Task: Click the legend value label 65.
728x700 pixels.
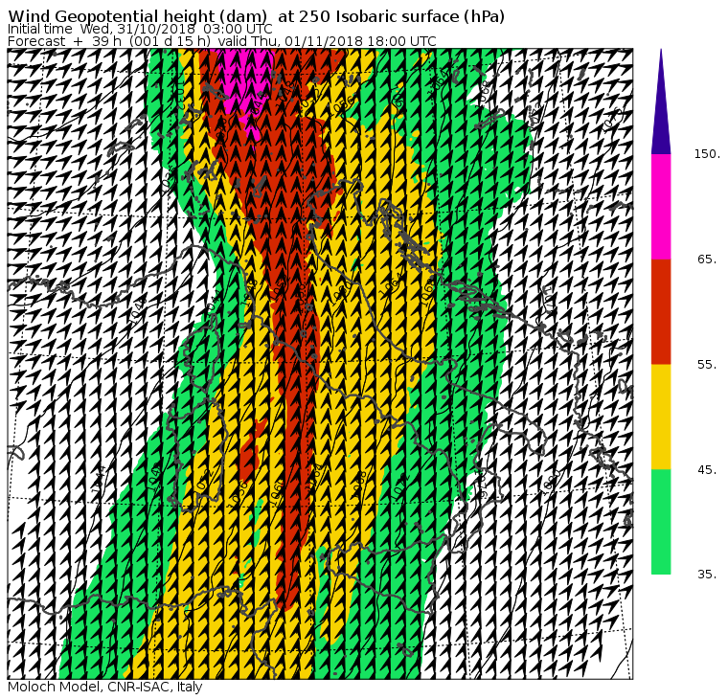Action: (x=707, y=259)
